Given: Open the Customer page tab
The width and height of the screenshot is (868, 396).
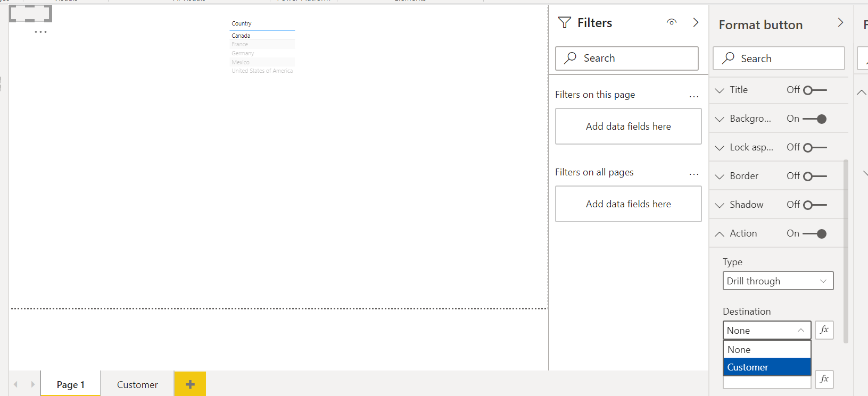Looking at the screenshot, I should [137, 384].
